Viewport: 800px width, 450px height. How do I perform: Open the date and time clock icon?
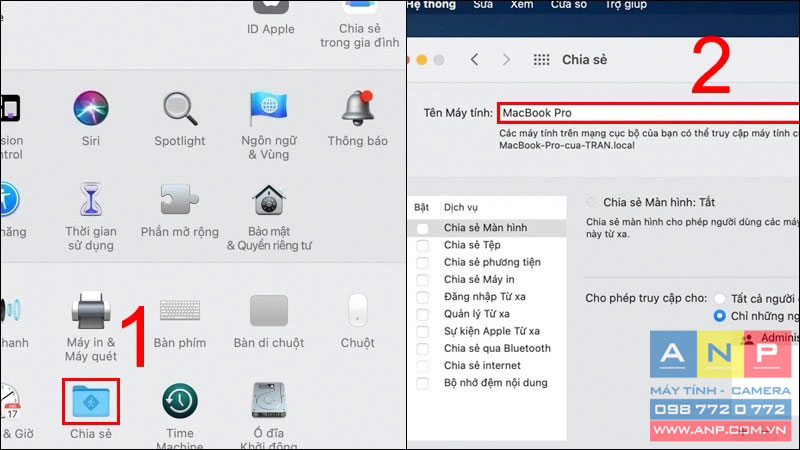pos(10,401)
